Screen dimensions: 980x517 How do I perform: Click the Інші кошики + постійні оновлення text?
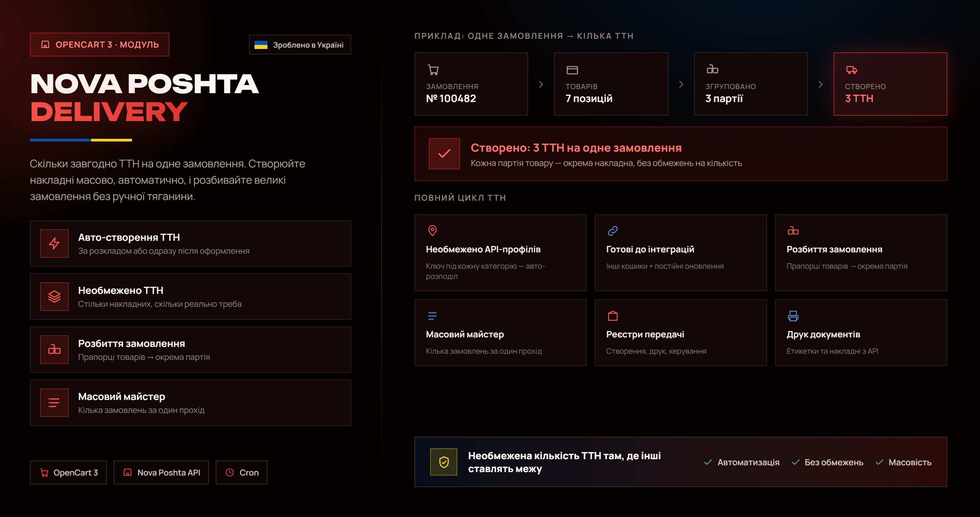pyautogui.click(x=665, y=266)
